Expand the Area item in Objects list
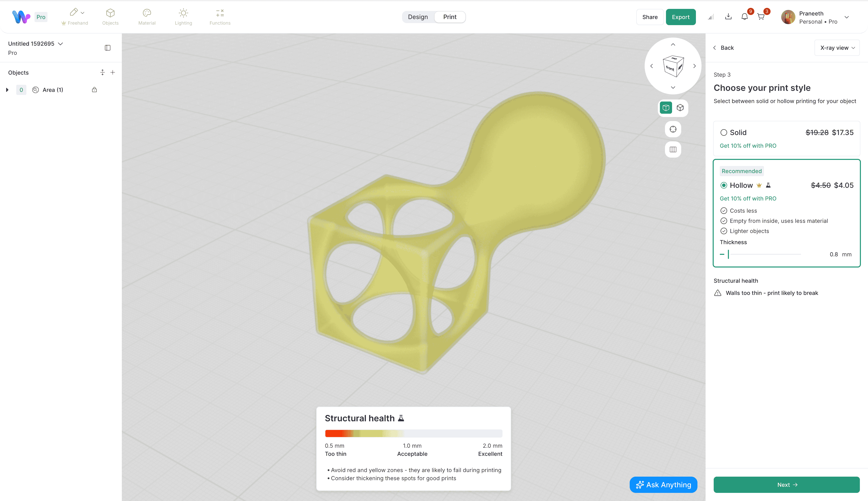The width and height of the screenshot is (868, 501). tap(7, 90)
